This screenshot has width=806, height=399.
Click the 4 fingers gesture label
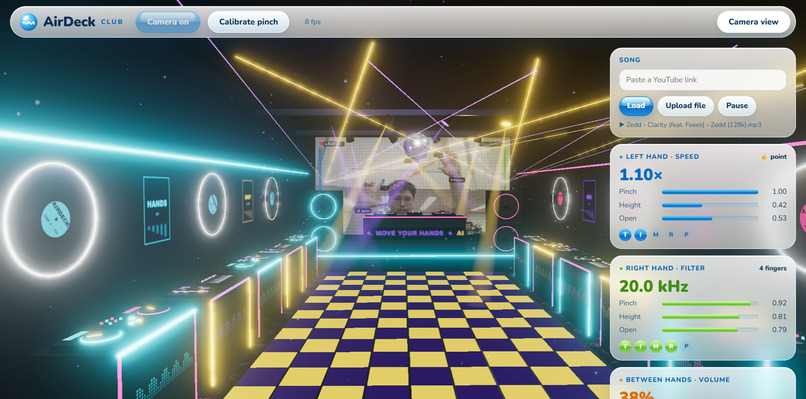click(x=773, y=268)
